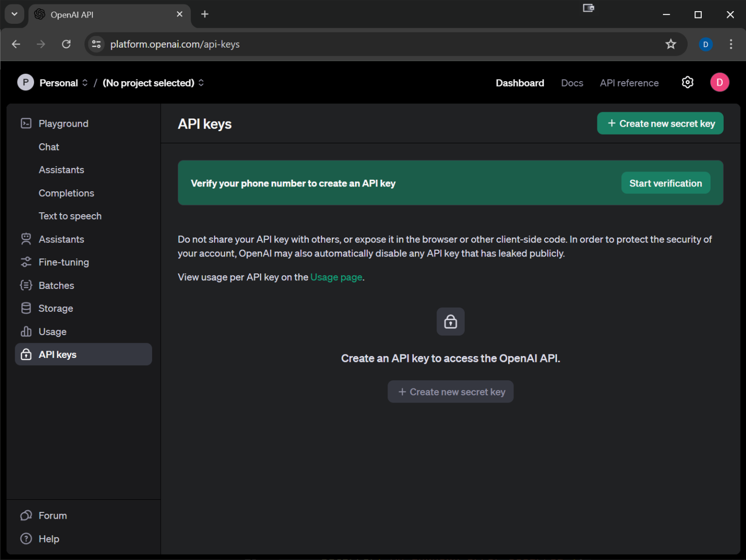Open Help at the sidebar bottom
This screenshot has width=746, height=560.
pyautogui.click(x=49, y=539)
